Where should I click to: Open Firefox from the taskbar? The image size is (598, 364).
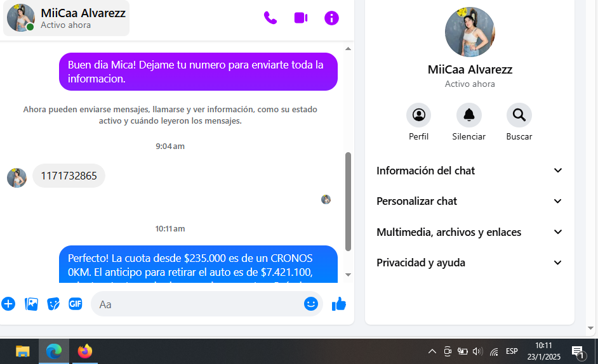pos(85,351)
